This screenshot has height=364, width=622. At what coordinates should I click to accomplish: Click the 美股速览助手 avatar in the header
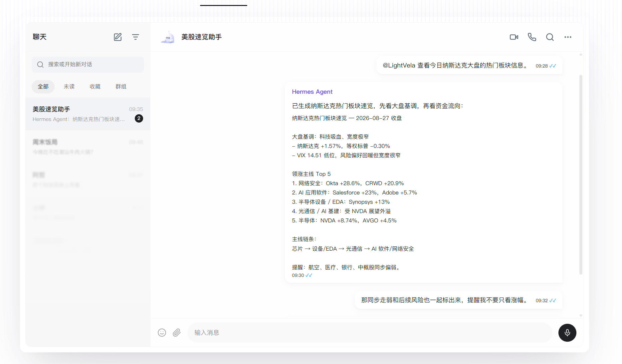[x=168, y=37]
